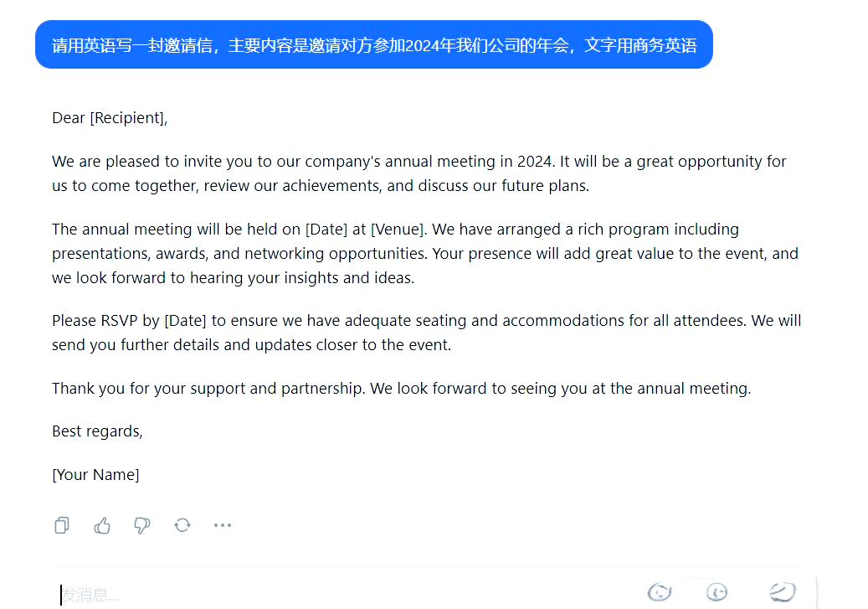This screenshot has height=609, width=868.
Task: Click the Best regards line
Action: [x=97, y=431]
